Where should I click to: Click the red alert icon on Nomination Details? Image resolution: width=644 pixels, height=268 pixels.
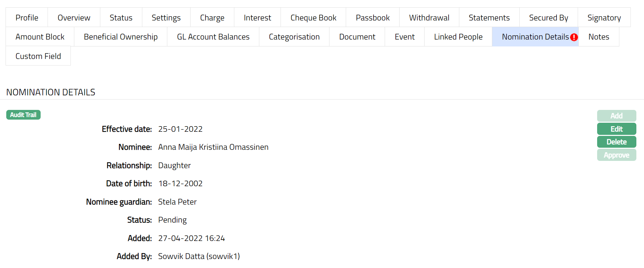[574, 37]
